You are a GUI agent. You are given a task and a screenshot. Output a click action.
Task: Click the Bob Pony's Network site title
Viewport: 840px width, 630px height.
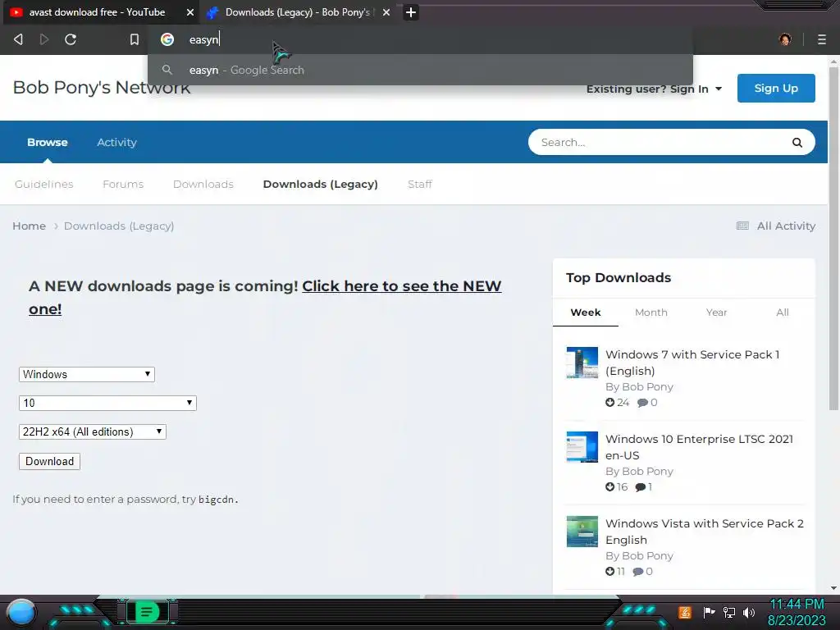point(101,87)
